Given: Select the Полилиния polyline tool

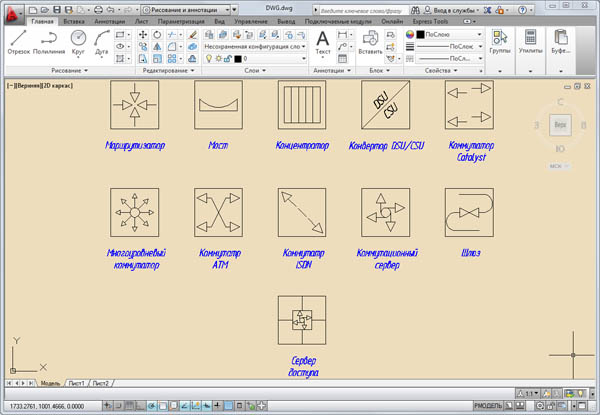Looking at the screenshot, I should 49,41.
